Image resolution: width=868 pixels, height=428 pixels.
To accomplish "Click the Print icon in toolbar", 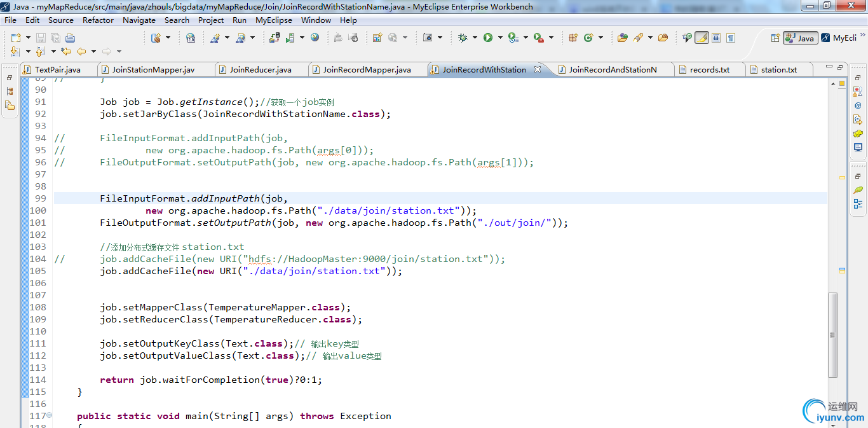I will pyautogui.click(x=70, y=38).
